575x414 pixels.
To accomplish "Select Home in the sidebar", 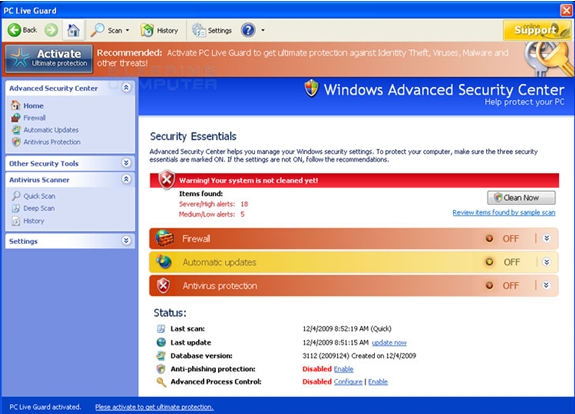I will [x=33, y=106].
